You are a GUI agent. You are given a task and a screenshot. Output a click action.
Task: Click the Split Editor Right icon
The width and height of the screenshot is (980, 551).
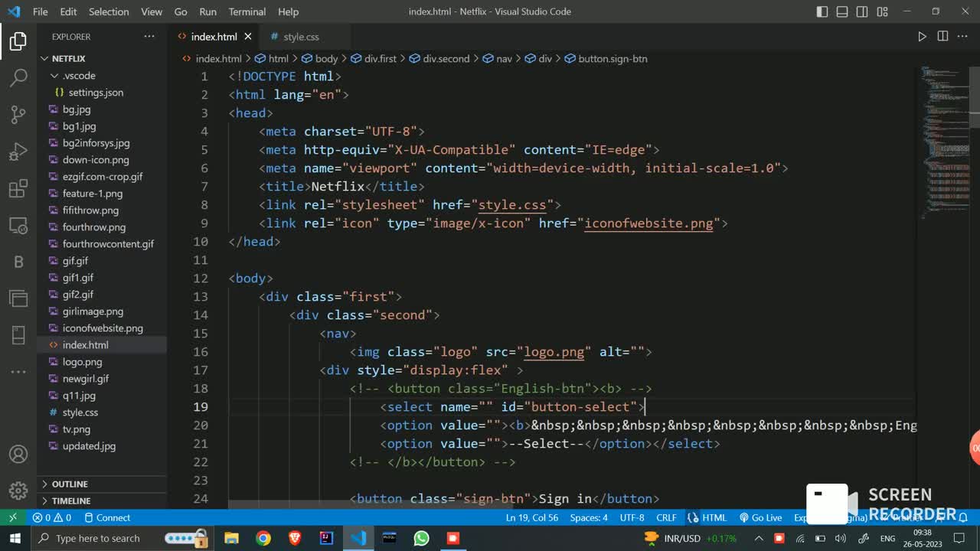click(942, 37)
